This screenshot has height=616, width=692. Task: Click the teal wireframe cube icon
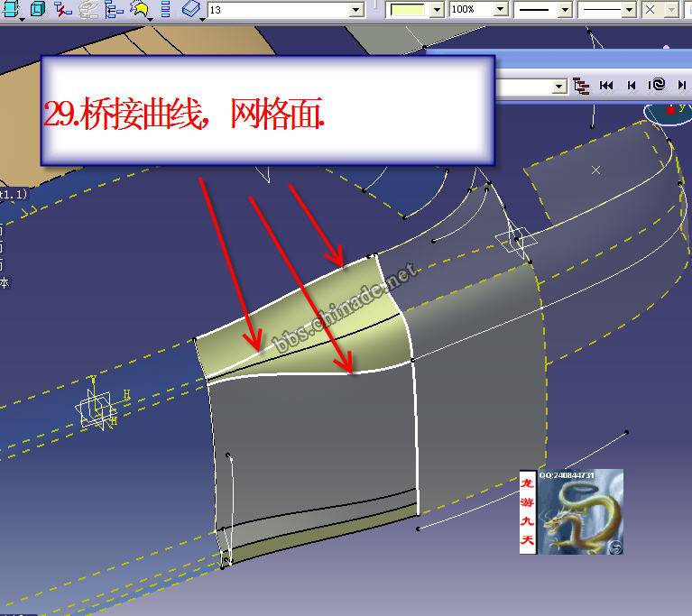coord(38,8)
